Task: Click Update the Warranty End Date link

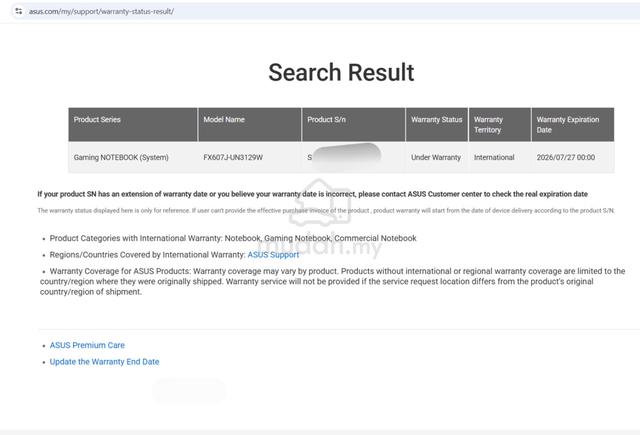Action: coord(104,362)
